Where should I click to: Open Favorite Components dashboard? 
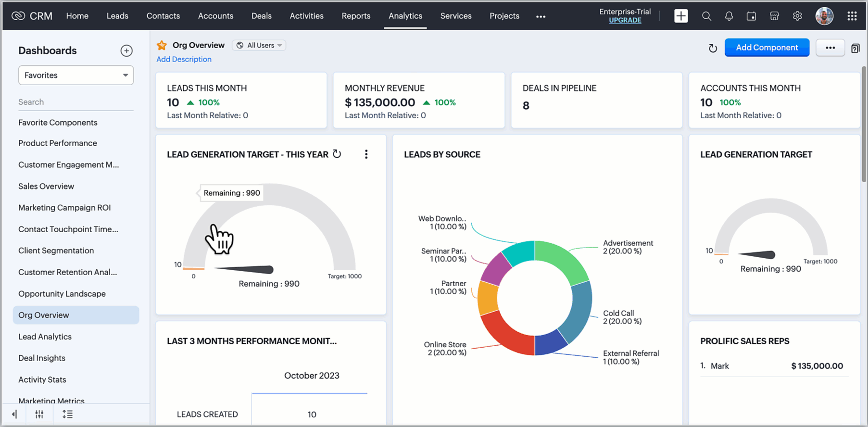[x=58, y=123]
